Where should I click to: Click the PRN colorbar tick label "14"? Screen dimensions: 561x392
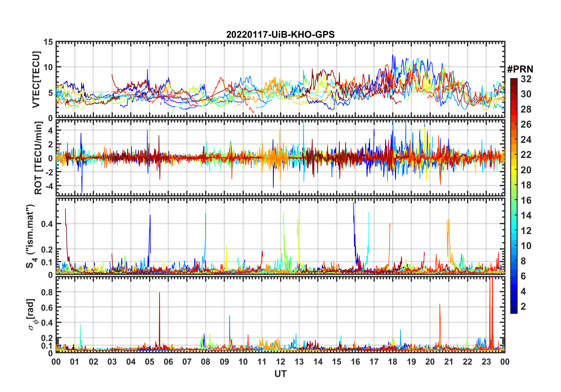(x=526, y=215)
